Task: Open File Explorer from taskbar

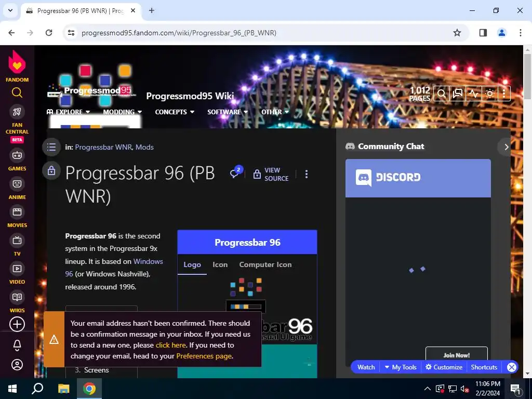Action: pos(63,389)
